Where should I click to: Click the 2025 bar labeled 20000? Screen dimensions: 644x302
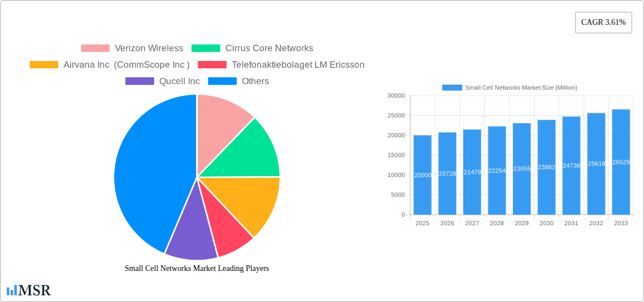click(423, 175)
